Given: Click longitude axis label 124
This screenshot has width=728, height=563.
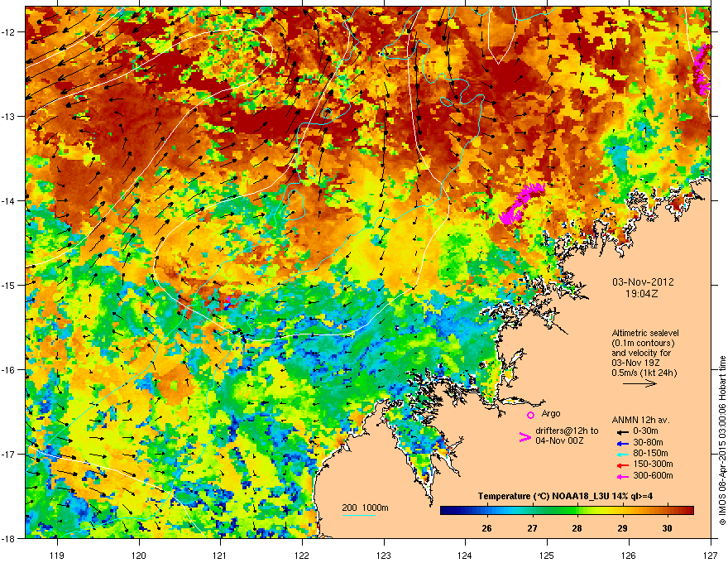Looking at the screenshot, I should click(465, 555).
